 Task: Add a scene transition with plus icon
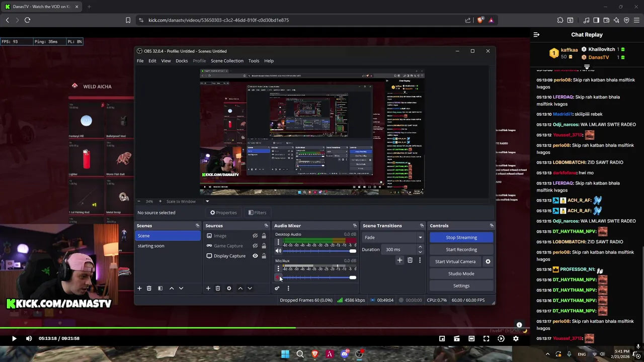click(399, 260)
